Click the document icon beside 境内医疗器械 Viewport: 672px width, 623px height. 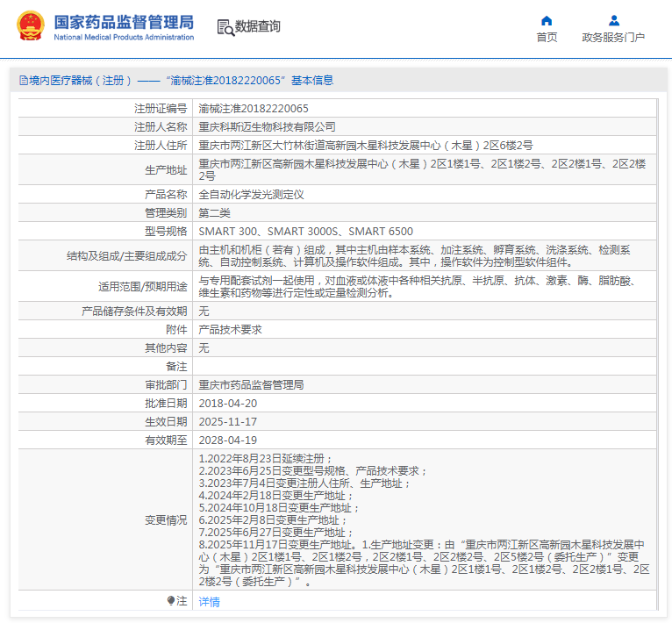pyautogui.click(x=23, y=81)
